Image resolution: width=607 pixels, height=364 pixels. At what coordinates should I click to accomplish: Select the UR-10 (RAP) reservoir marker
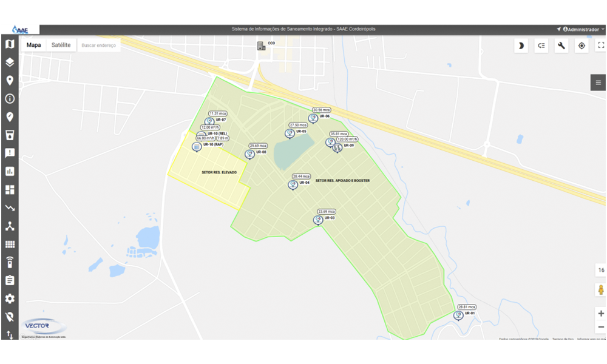[x=197, y=147]
